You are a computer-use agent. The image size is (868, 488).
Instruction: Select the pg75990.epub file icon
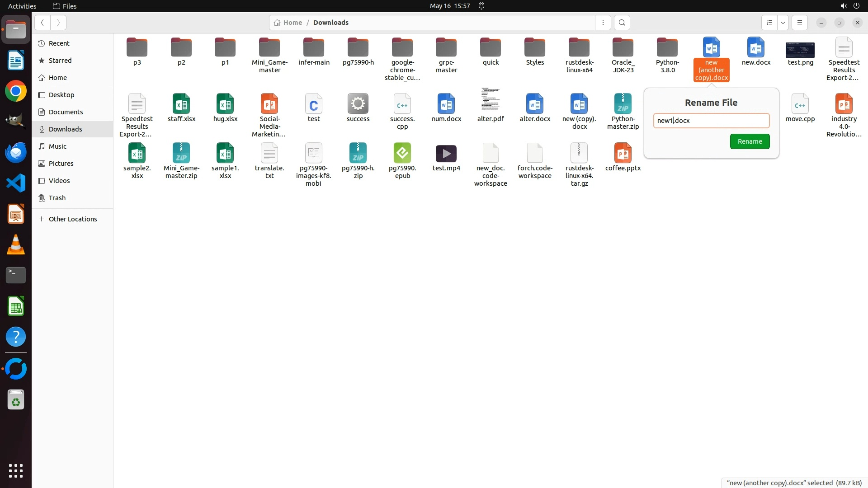click(x=402, y=154)
